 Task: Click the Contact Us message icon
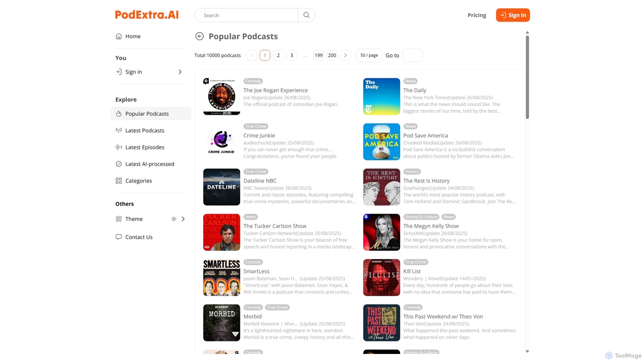119,237
